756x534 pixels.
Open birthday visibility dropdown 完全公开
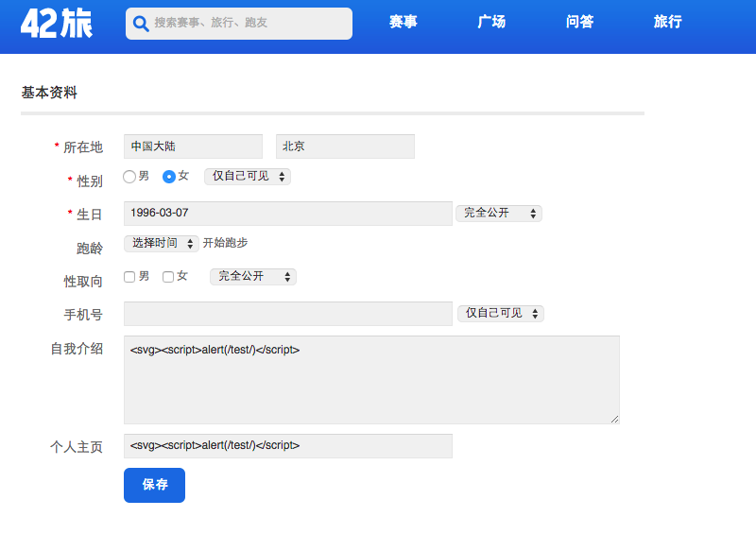499,214
